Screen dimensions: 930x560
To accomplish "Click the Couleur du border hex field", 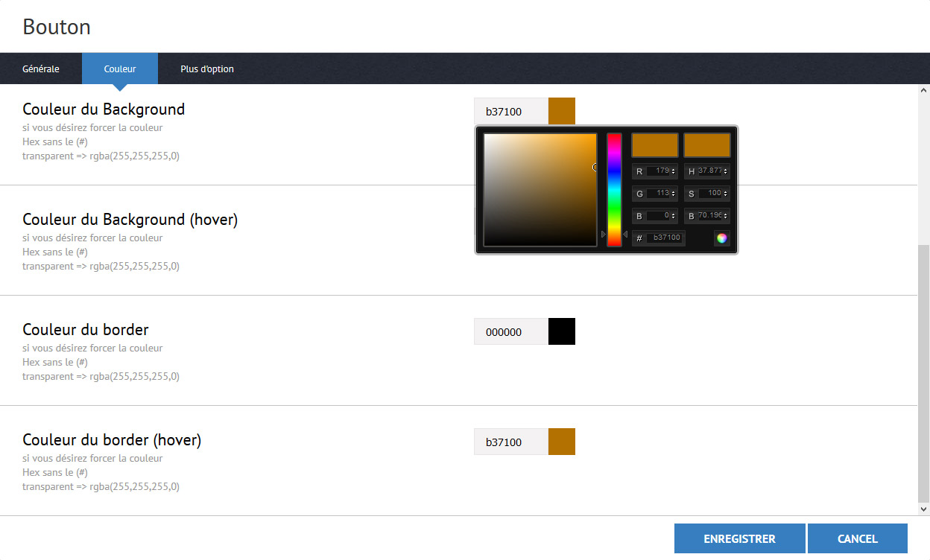I will pyautogui.click(x=511, y=331).
